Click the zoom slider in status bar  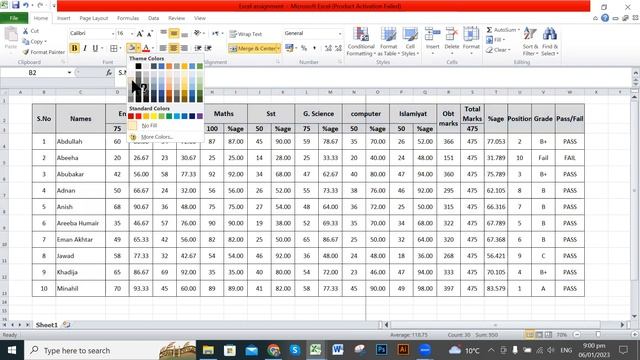click(598, 334)
